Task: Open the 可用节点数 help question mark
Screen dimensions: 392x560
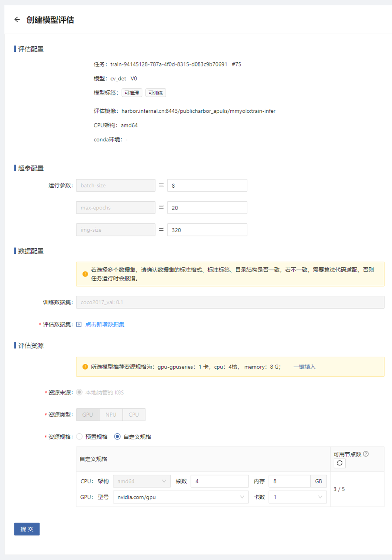Action: [x=366, y=454]
